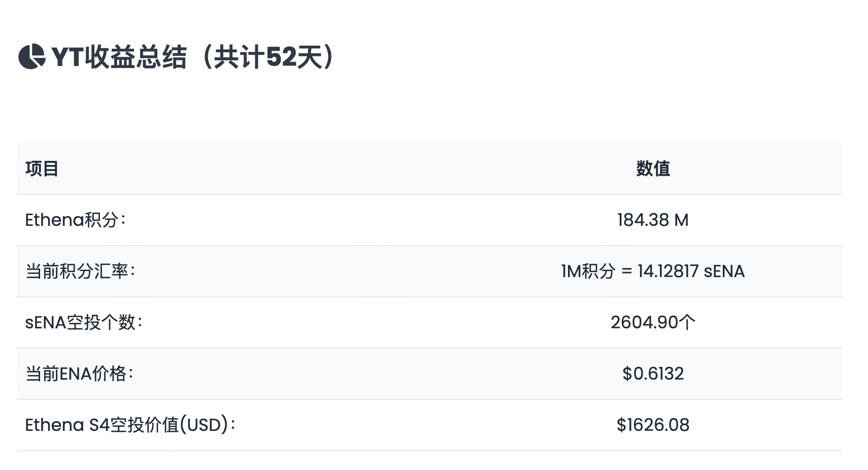Click the 数值 column header

(653, 169)
